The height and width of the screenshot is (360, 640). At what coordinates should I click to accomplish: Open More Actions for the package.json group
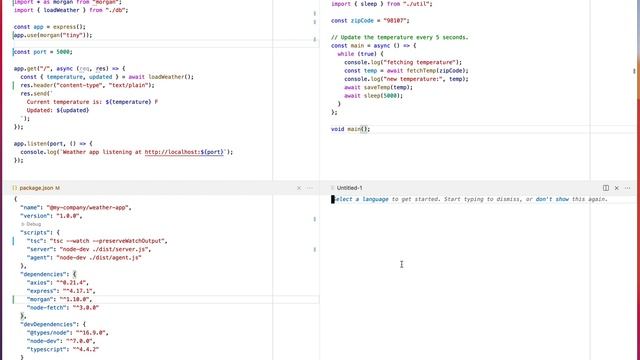(x=310, y=188)
